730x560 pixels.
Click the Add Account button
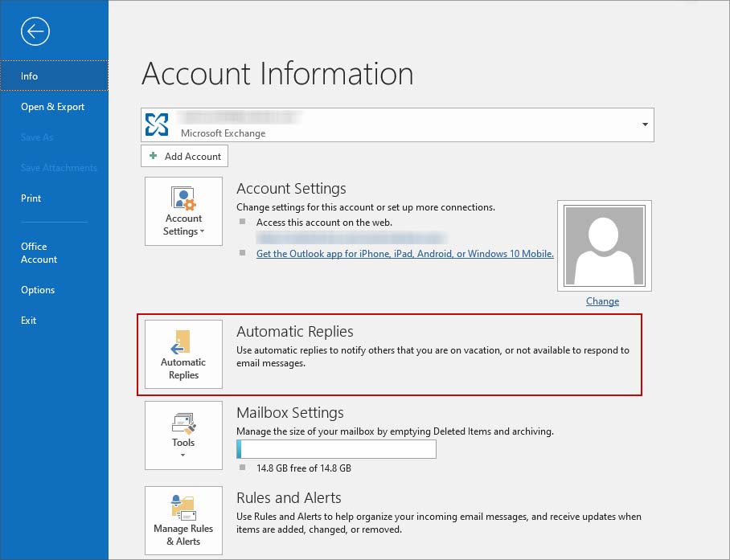click(x=184, y=156)
